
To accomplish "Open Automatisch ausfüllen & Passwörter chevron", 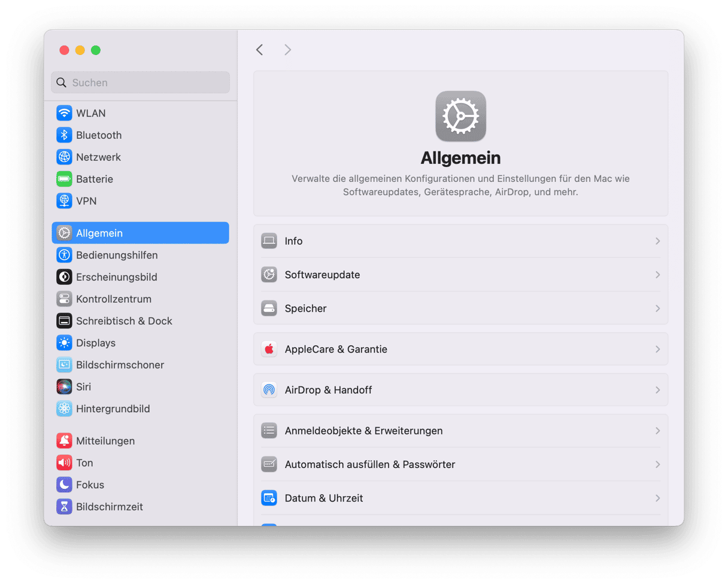I will coord(657,464).
